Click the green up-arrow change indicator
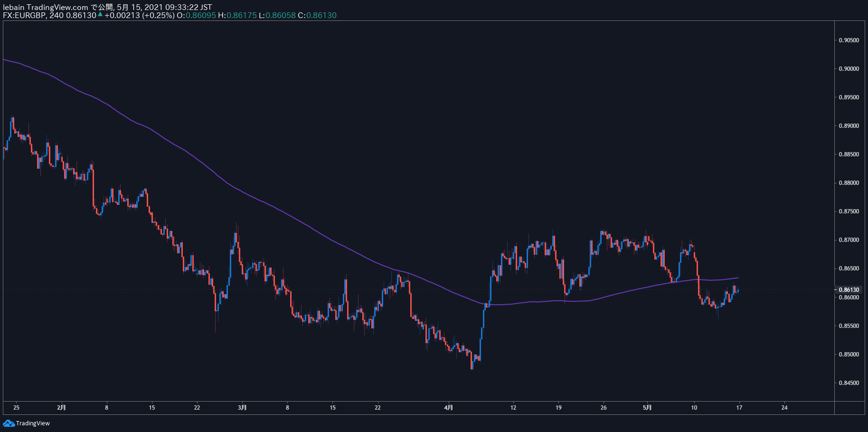 click(x=100, y=15)
